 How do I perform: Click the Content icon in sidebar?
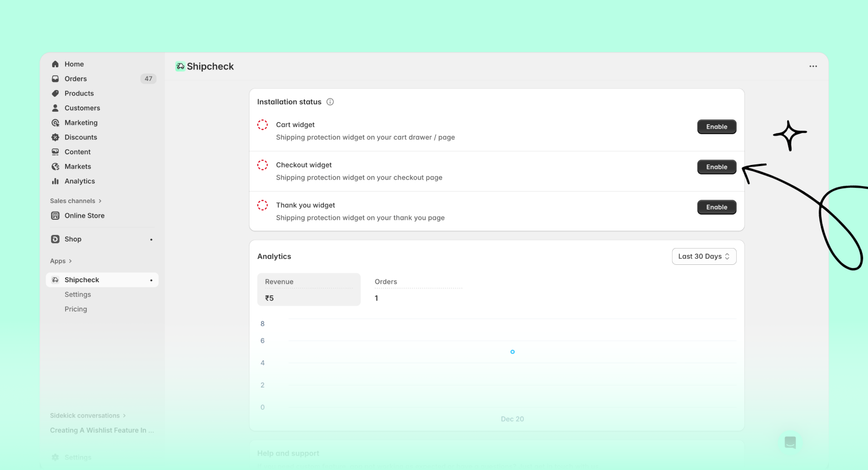[x=55, y=152]
